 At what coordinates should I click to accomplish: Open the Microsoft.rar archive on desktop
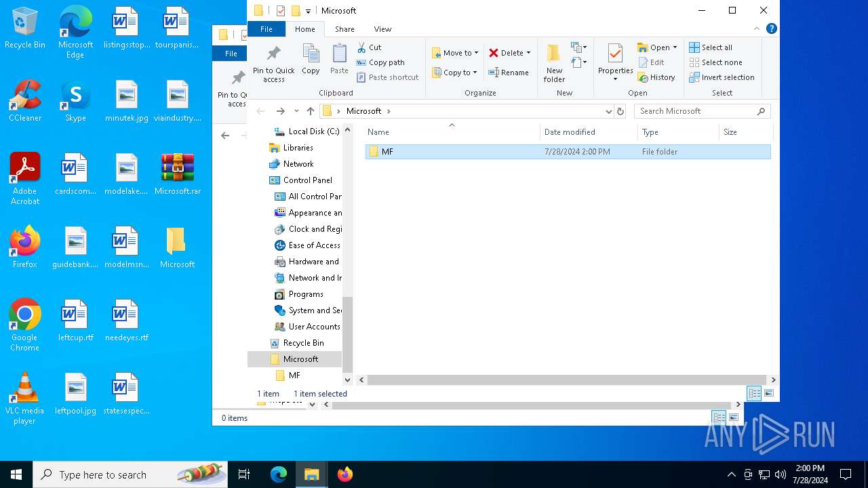tap(178, 174)
